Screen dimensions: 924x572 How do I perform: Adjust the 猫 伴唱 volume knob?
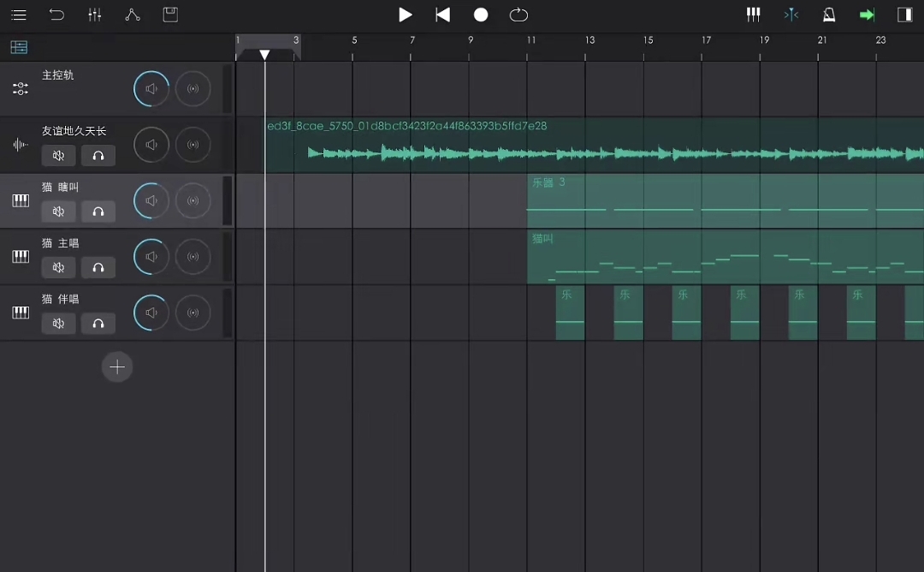pyautogui.click(x=151, y=313)
